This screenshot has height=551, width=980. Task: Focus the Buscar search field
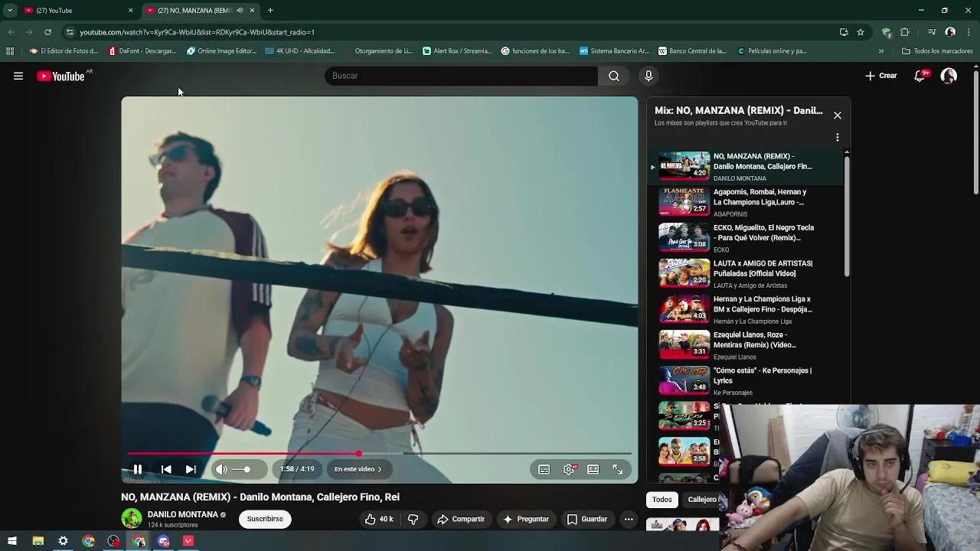tap(462, 76)
